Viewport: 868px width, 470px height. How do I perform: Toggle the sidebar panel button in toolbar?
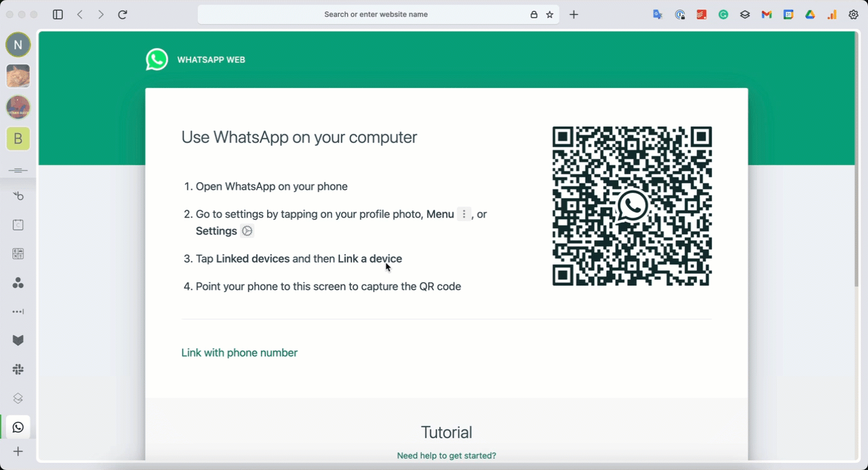coord(58,14)
